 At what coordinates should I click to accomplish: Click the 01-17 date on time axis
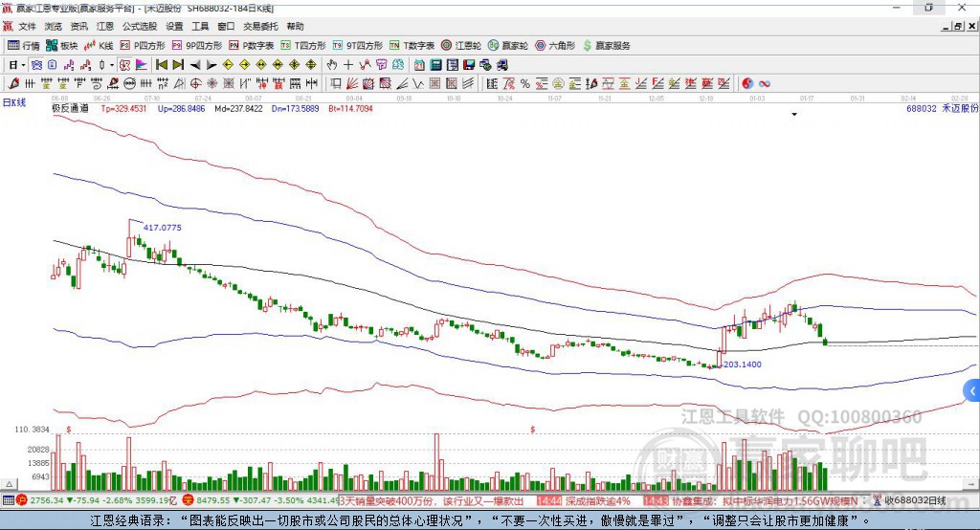tap(807, 99)
